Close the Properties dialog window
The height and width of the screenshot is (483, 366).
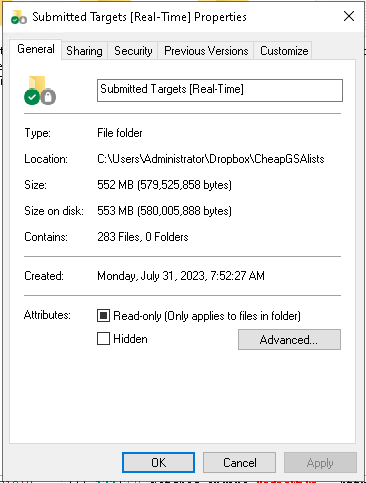[349, 16]
